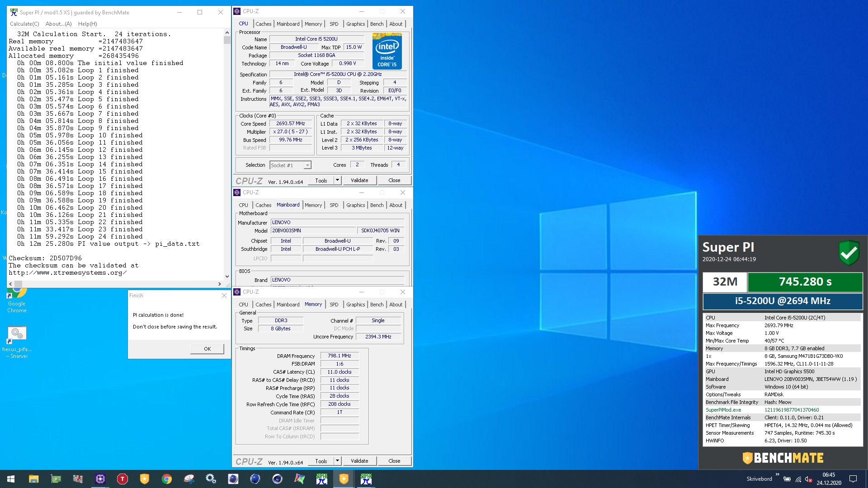Open Tools dropdown arrow in bottom CPU-Z window

pos(337,461)
